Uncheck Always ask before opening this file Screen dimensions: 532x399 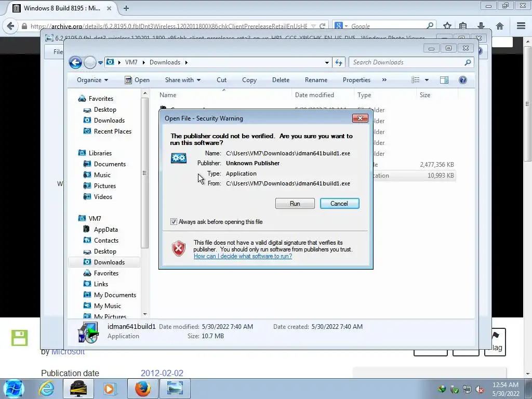click(174, 222)
